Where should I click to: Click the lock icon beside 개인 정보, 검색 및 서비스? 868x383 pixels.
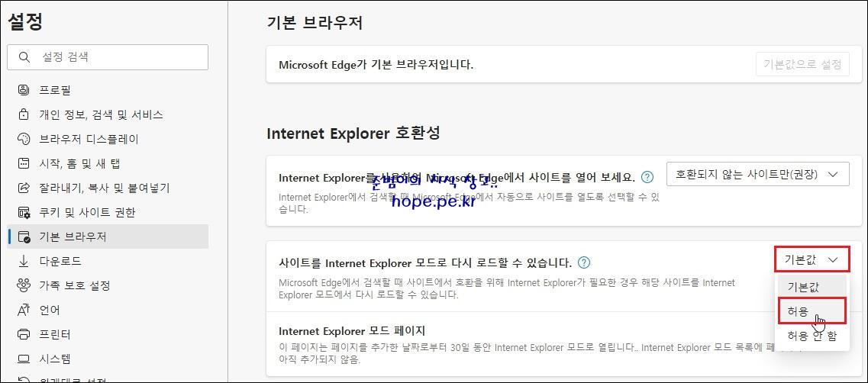(24, 114)
